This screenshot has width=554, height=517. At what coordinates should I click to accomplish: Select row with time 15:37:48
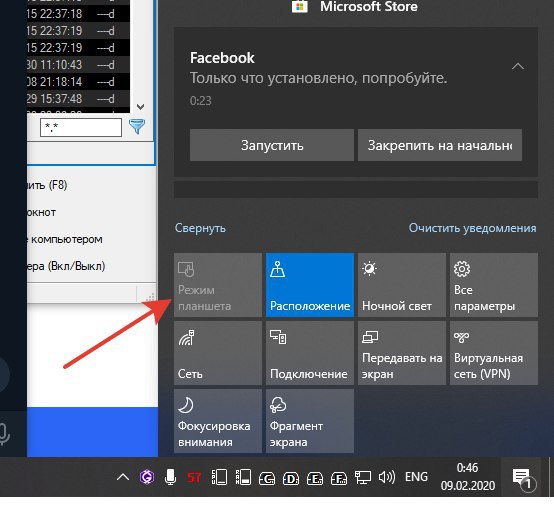[78, 99]
